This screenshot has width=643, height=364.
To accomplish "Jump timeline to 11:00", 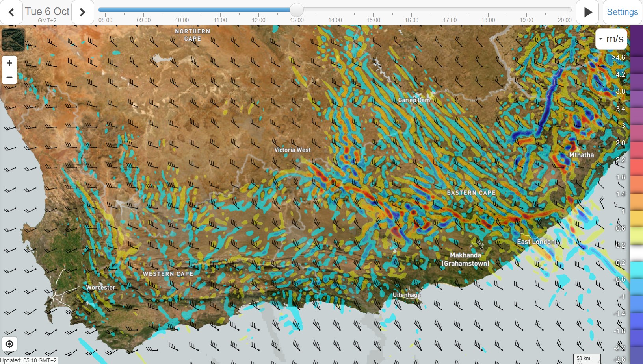I will pos(220,20).
